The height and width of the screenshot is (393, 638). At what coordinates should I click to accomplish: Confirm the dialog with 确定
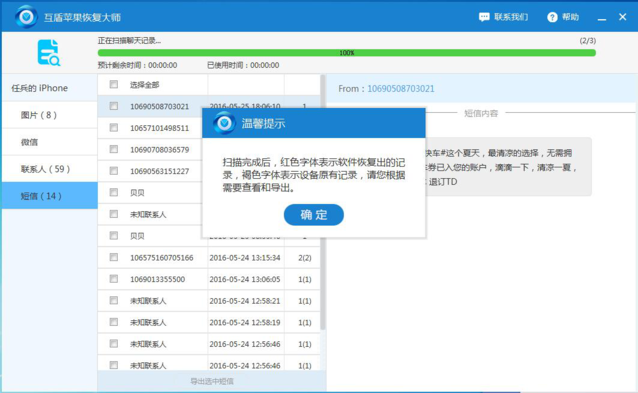click(x=314, y=214)
